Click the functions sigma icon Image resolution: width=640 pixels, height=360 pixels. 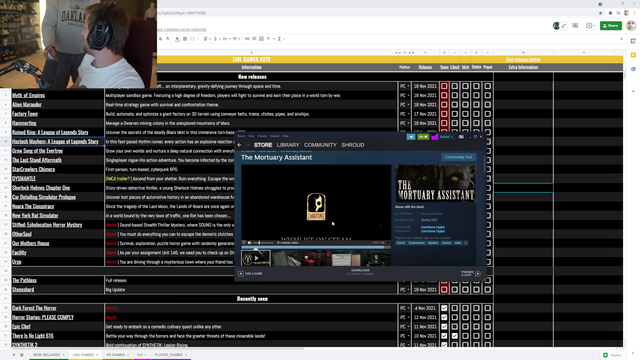[x=279, y=39]
